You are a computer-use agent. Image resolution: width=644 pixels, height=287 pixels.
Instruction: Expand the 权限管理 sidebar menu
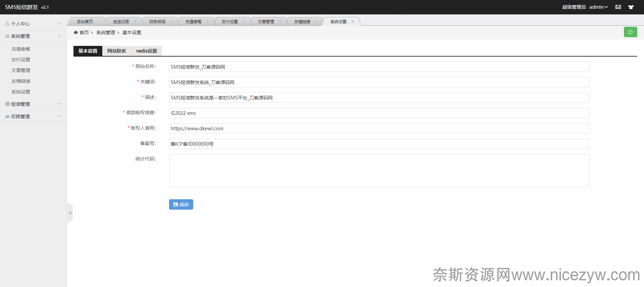click(x=33, y=117)
